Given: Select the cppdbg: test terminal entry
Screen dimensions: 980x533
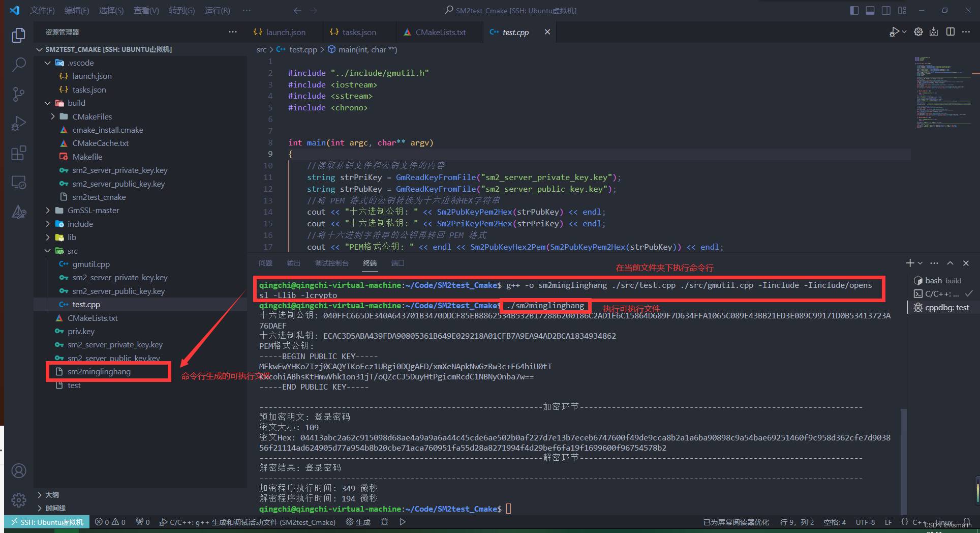Looking at the screenshot, I should click(x=942, y=307).
